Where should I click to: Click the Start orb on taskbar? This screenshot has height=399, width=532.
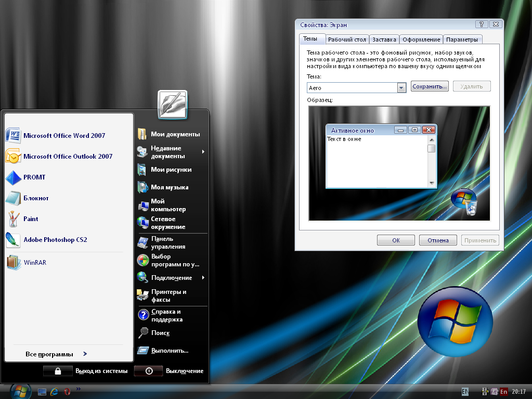20,391
